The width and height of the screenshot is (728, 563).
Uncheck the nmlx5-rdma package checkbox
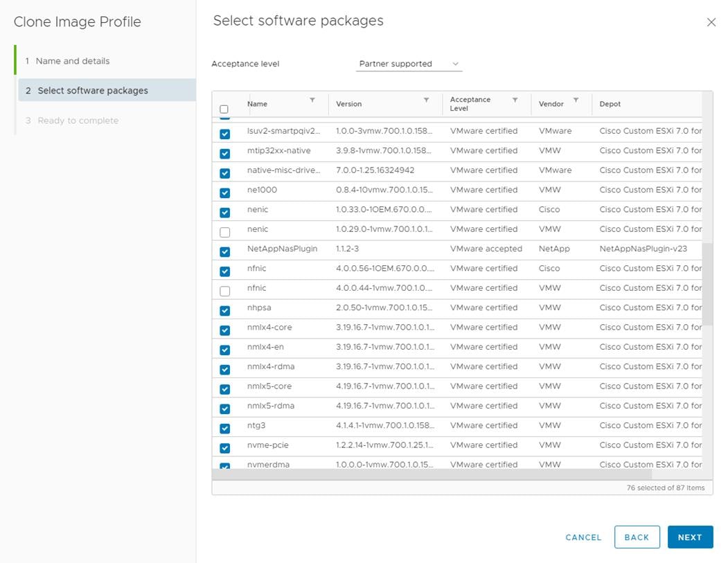[224, 409]
